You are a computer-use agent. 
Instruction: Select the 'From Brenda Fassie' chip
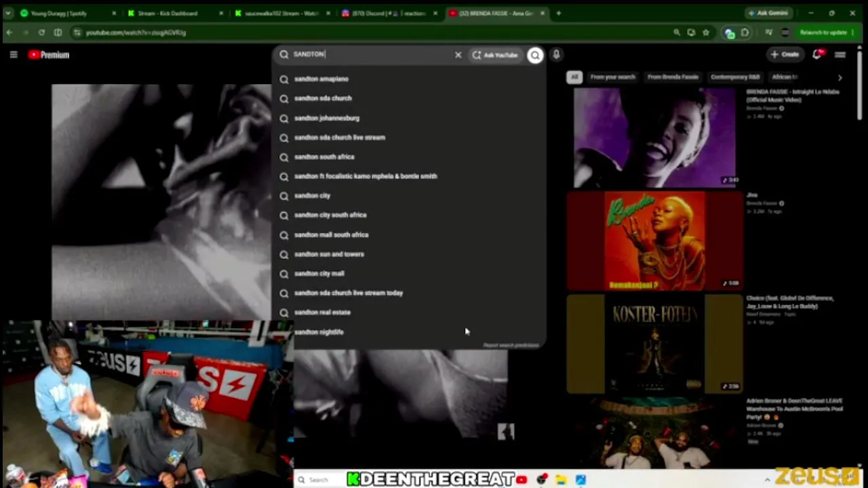coord(673,77)
